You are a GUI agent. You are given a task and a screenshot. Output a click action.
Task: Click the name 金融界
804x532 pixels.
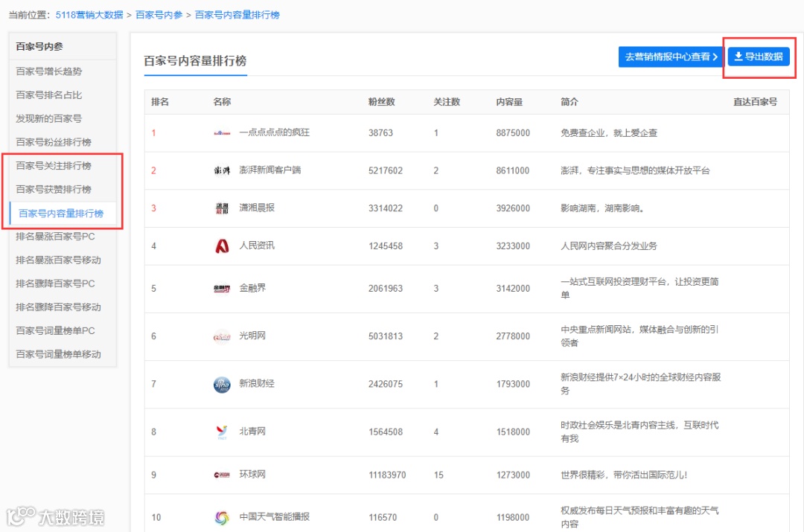click(252, 288)
